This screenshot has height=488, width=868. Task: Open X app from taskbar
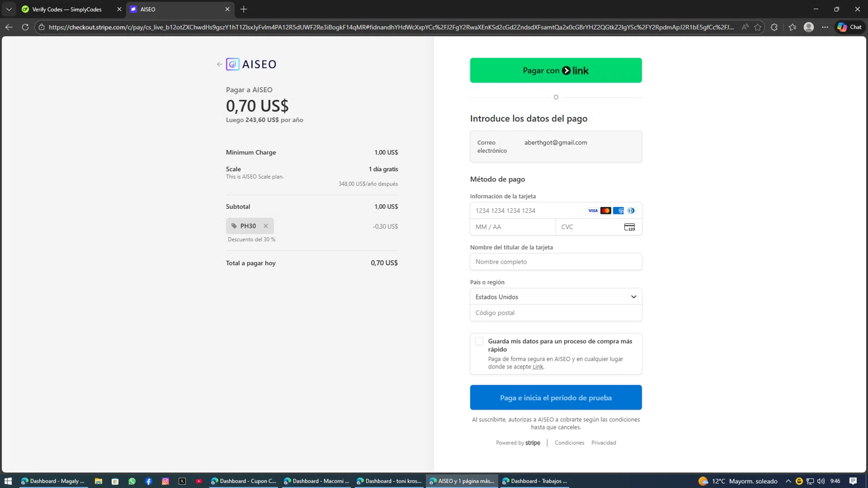(x=182, y=481)
